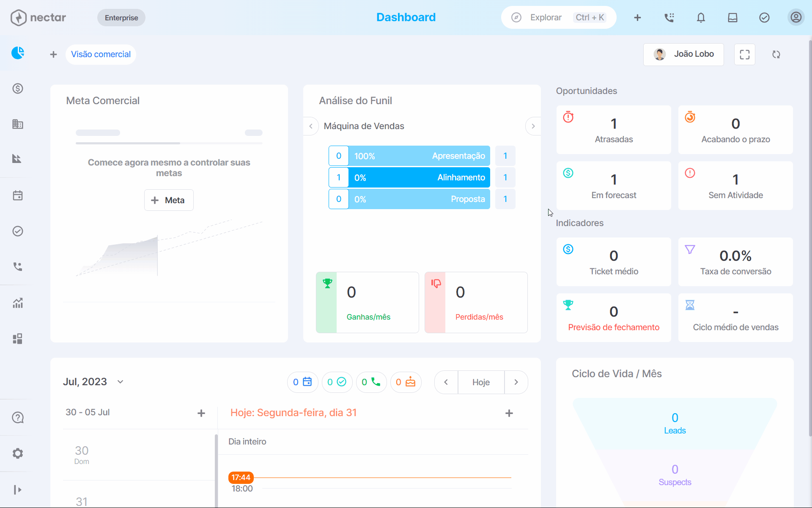
Task: Open opportunities dollar icon in sidebar
Action: (18, 88)
